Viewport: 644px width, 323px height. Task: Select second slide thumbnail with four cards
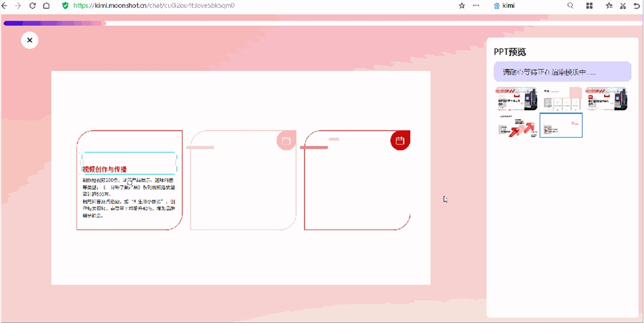point(561,98)
